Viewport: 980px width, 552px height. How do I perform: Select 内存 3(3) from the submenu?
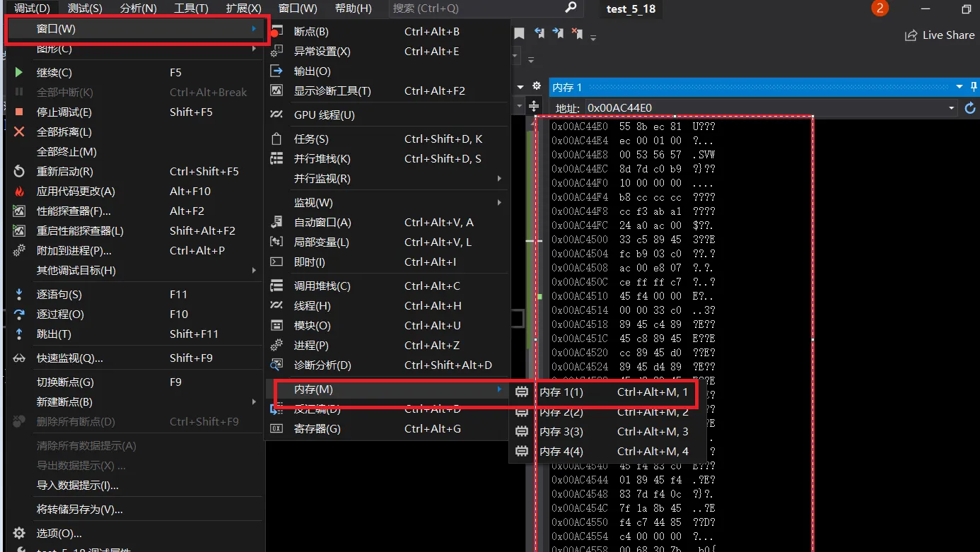pos(608,432)
